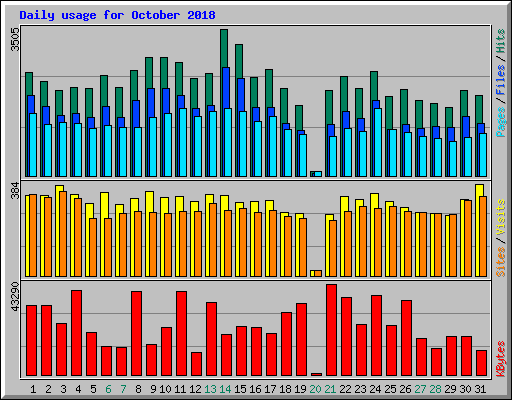This screenshot has width=512, height=400.
Task: Click the red KBytes bar for day 4
Action: 77,333
